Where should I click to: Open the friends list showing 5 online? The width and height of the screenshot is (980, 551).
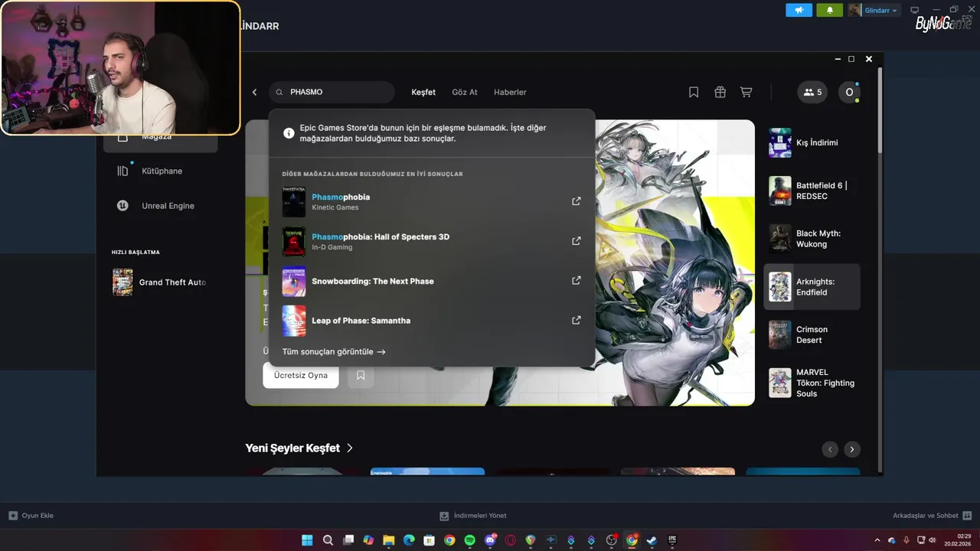812,92
